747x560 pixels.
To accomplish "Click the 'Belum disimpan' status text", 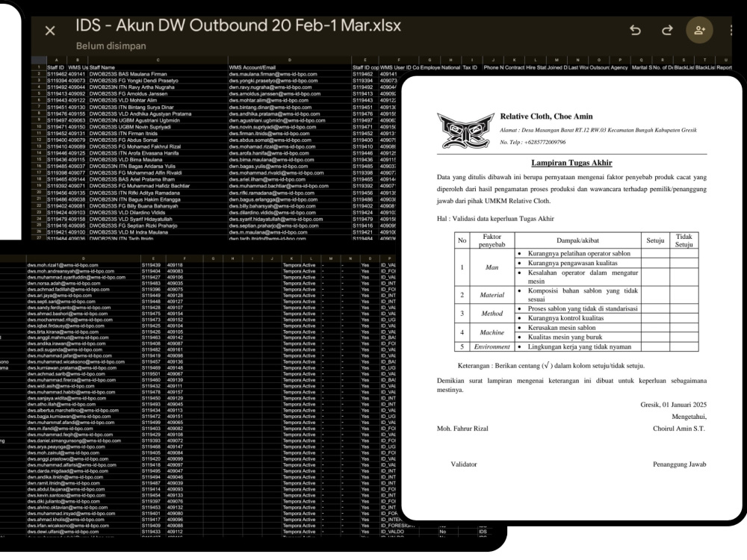I will pyautogui.click(x=111, y=46).
